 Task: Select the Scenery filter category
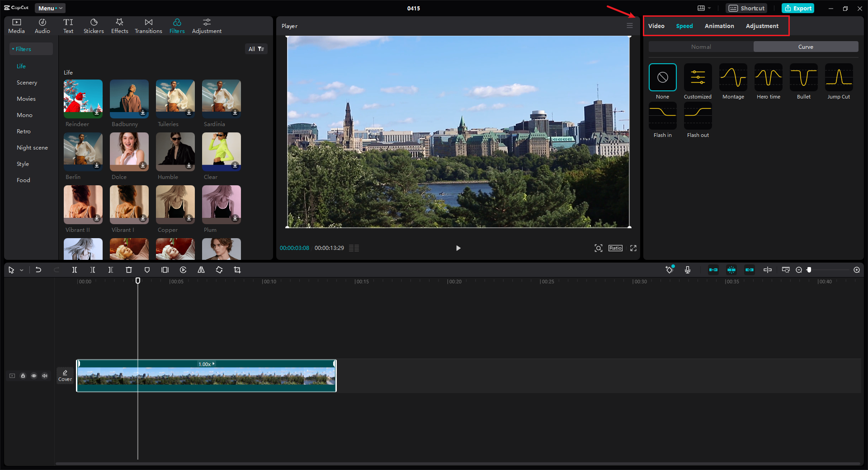(x=27, y=83)
